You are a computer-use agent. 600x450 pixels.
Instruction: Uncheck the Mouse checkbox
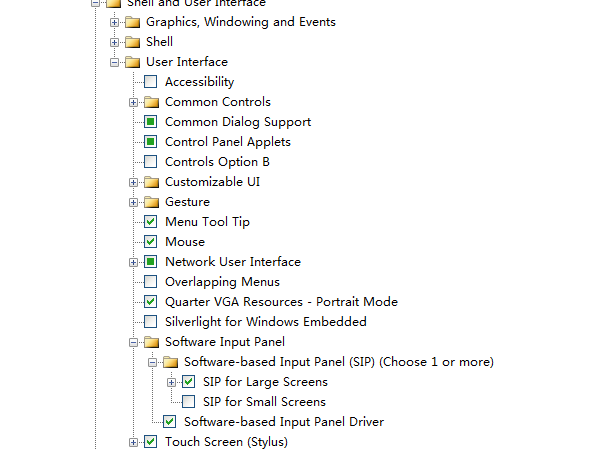tap(151, 242)
